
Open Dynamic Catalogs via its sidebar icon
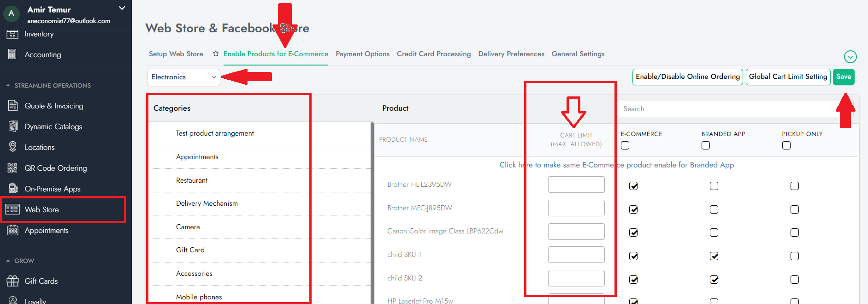pyautogui.click(x=12, y=126)
